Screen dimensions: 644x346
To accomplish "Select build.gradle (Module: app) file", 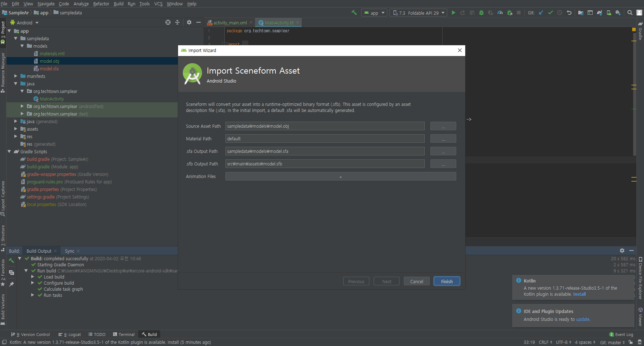I will [x=52, y=167].
